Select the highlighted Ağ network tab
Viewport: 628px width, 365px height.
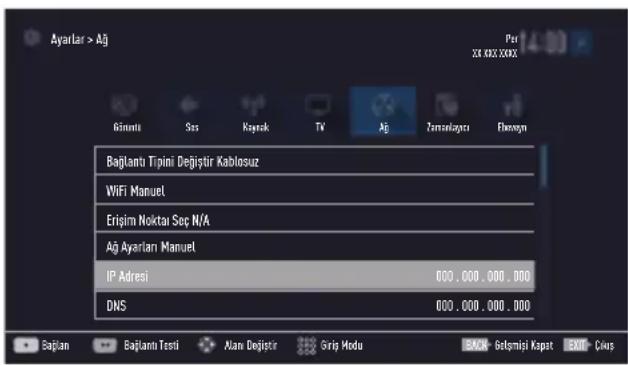tap(383, 112)
